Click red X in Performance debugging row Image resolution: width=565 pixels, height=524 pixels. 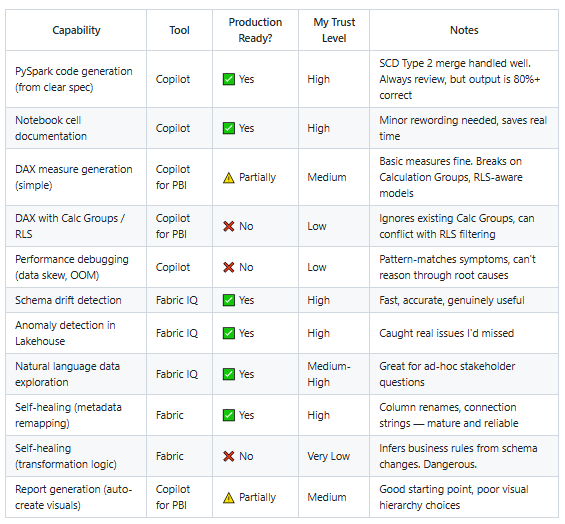(228, 267)
